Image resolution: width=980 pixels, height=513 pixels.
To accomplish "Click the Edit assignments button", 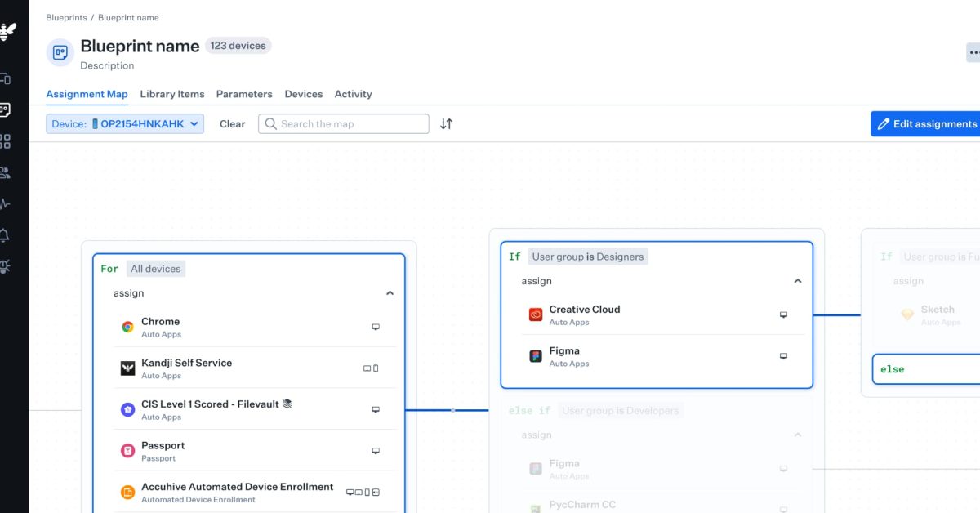I will tap(925, 124).
